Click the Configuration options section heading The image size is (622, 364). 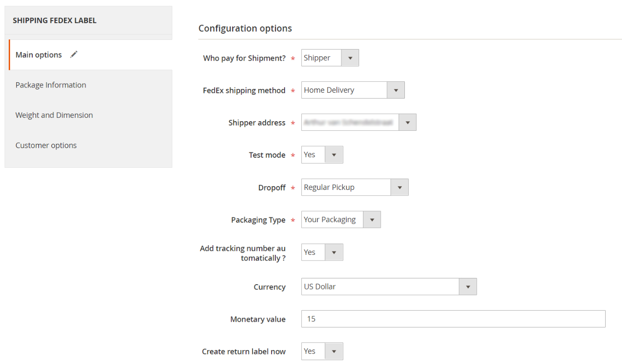pos(245,28)
